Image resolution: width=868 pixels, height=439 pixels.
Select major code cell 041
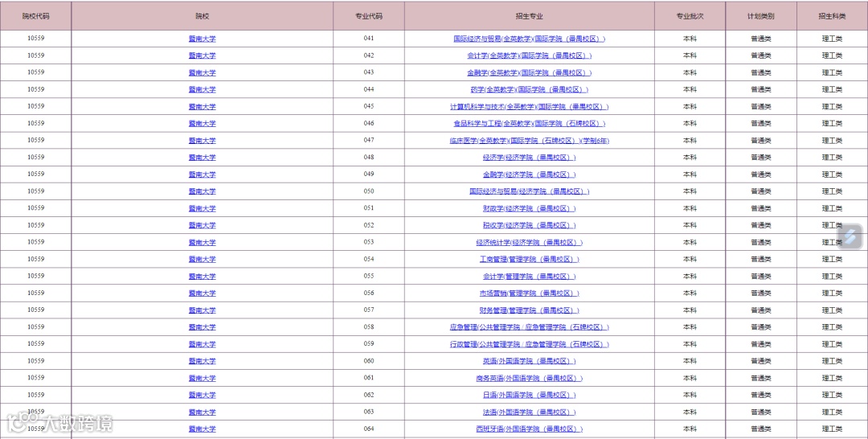(x=369, y=39)
